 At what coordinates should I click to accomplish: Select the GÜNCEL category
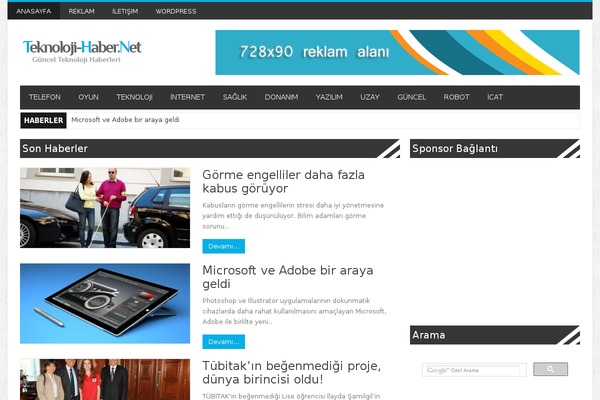pos(412,97)
